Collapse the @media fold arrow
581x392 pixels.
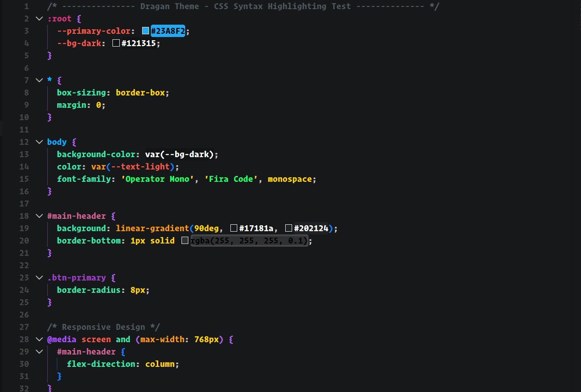(39, 339)
